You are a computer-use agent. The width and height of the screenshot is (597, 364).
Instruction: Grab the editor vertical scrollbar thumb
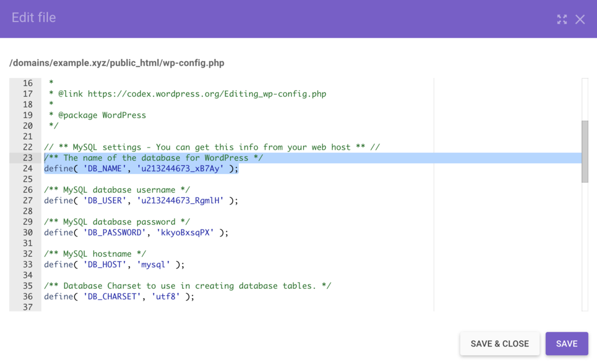pyautogui.click(x=585, y=151)
